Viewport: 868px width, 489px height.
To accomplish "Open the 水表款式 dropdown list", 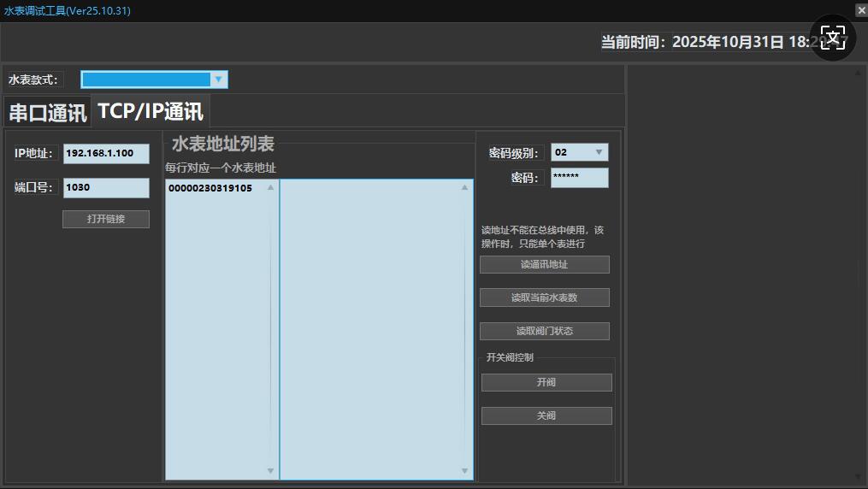I will click(x=218, y=80).
